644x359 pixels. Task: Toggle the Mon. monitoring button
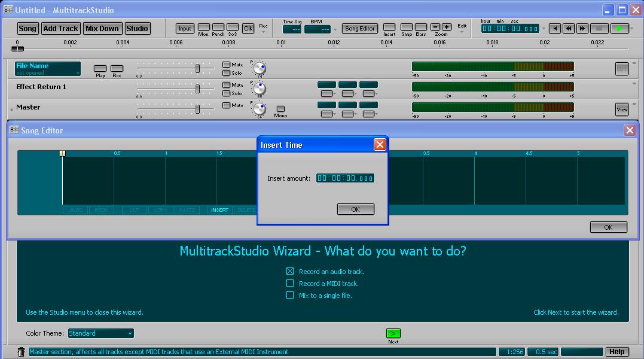coord(204,27)
